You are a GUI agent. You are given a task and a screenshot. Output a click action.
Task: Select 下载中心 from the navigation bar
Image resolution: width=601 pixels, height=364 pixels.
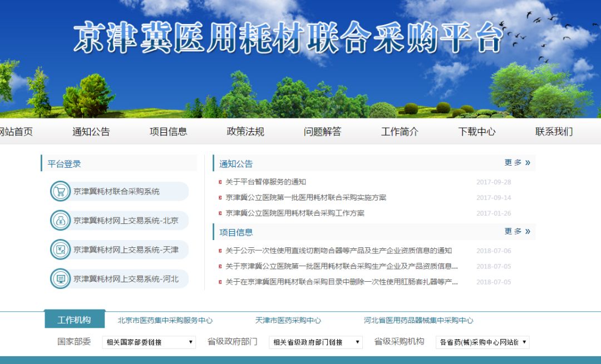(x=476, y=132)
